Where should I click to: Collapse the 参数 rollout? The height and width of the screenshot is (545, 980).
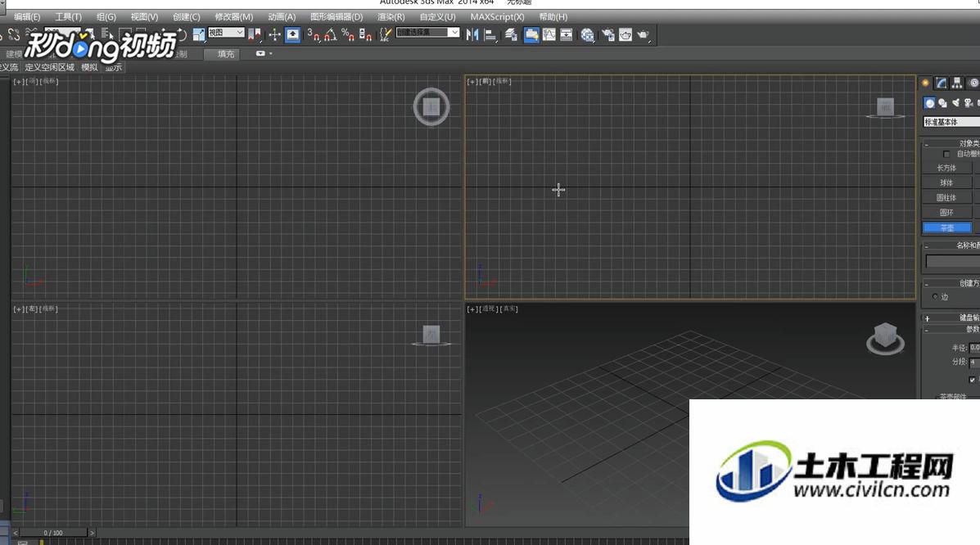952,329
